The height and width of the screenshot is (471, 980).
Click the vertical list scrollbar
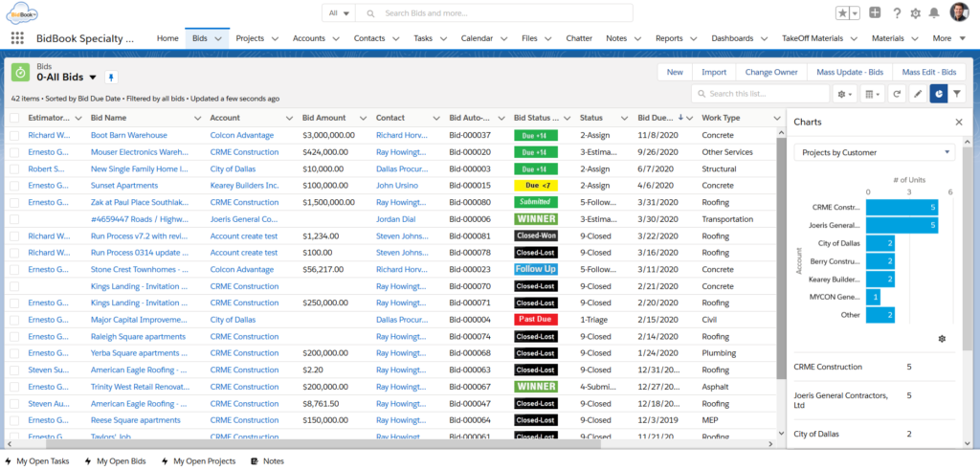pyautogui.click(x=781, y=257)
